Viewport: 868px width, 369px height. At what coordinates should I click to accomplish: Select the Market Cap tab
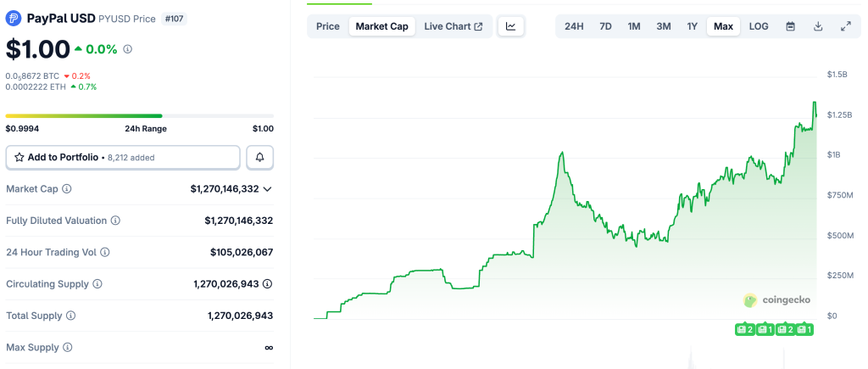click(381, 26)
